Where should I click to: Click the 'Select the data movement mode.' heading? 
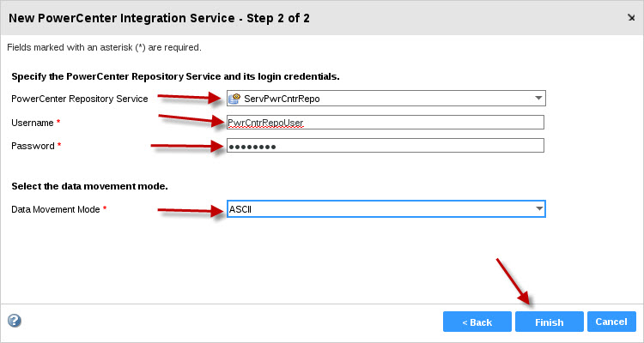click(x=89, y=186)
